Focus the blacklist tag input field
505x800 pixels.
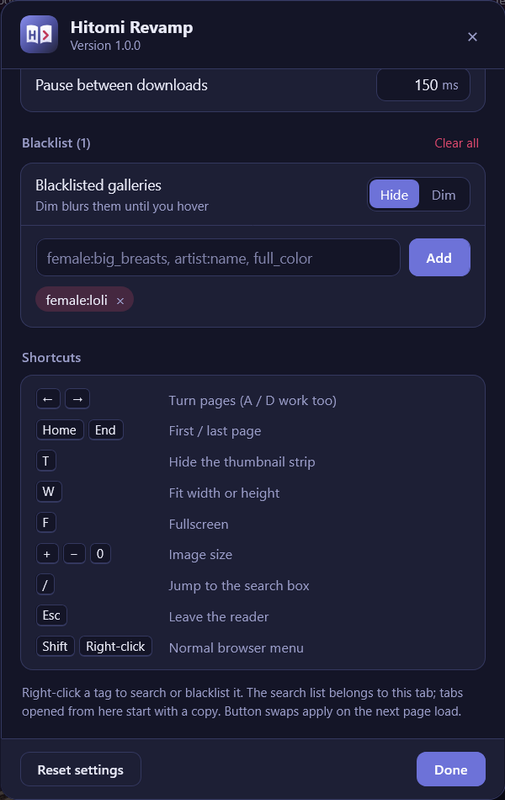(218, 258)
